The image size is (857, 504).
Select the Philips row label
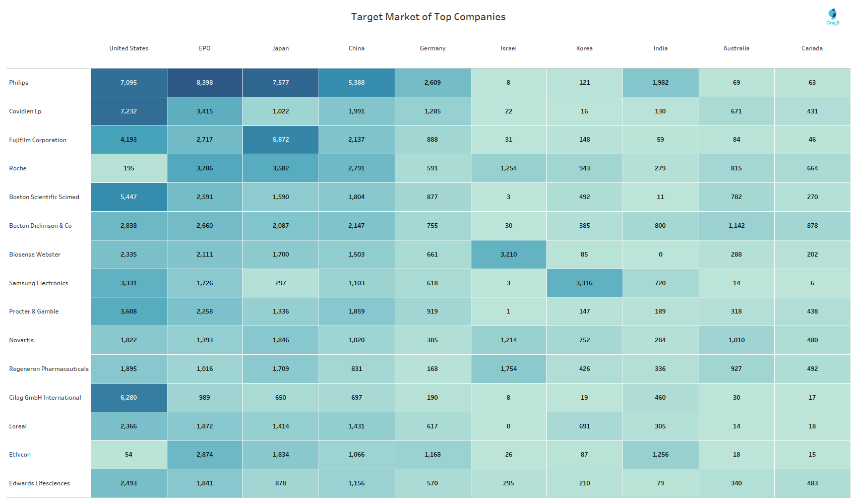point(19,83)
